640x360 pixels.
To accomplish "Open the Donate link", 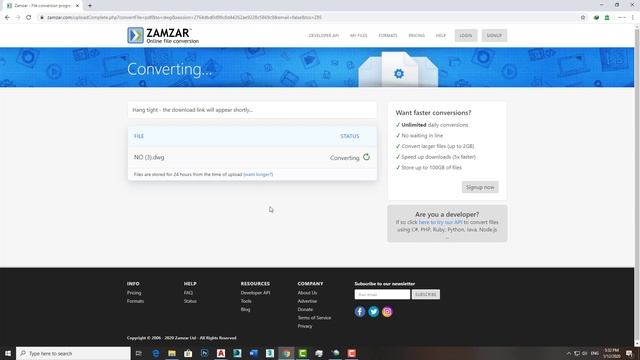I will 305,309.
